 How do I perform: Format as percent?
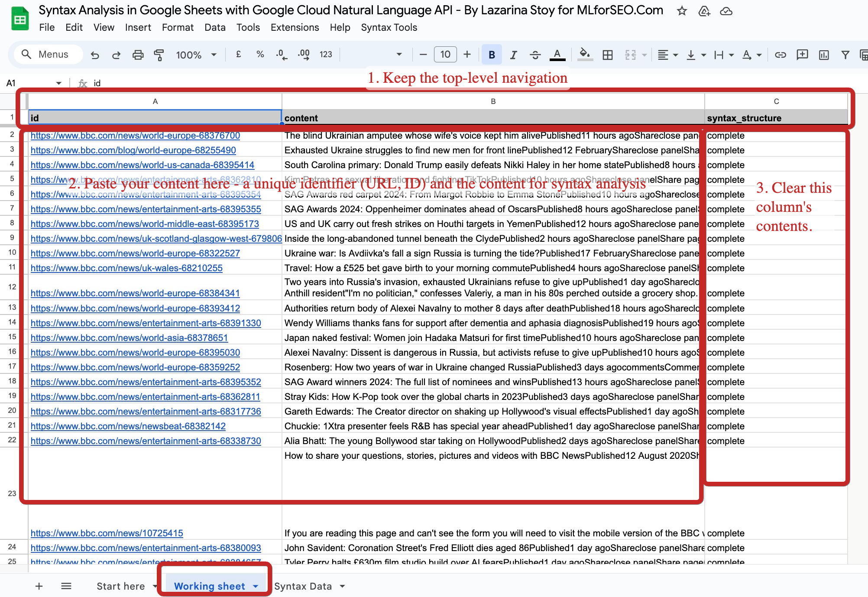coord(260,55)
